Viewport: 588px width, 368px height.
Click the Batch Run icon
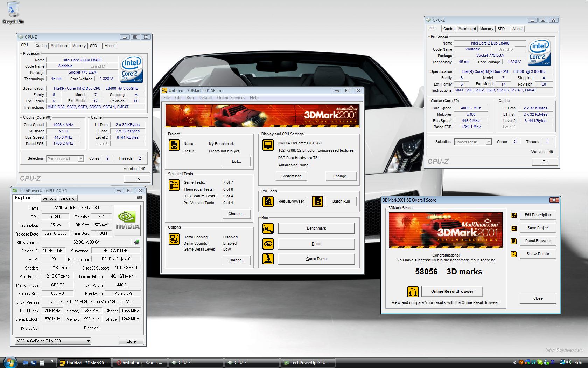[x=317, y=202]
